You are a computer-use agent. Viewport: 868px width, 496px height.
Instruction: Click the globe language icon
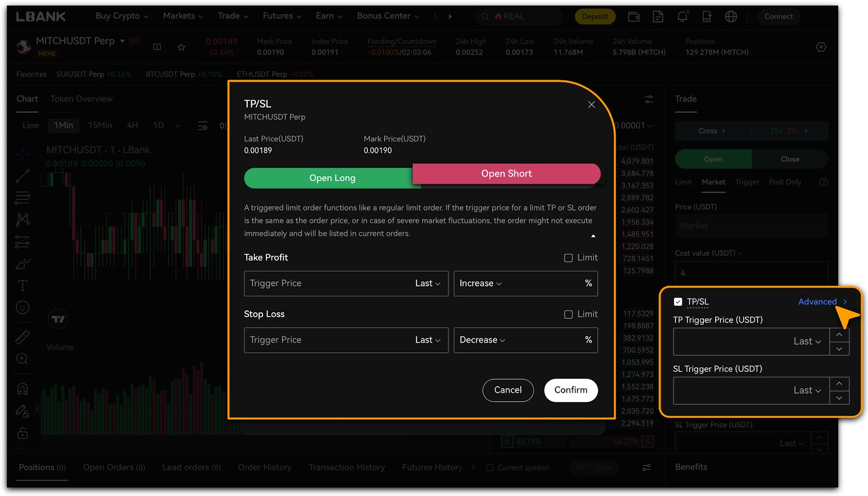tap(731, 17)
